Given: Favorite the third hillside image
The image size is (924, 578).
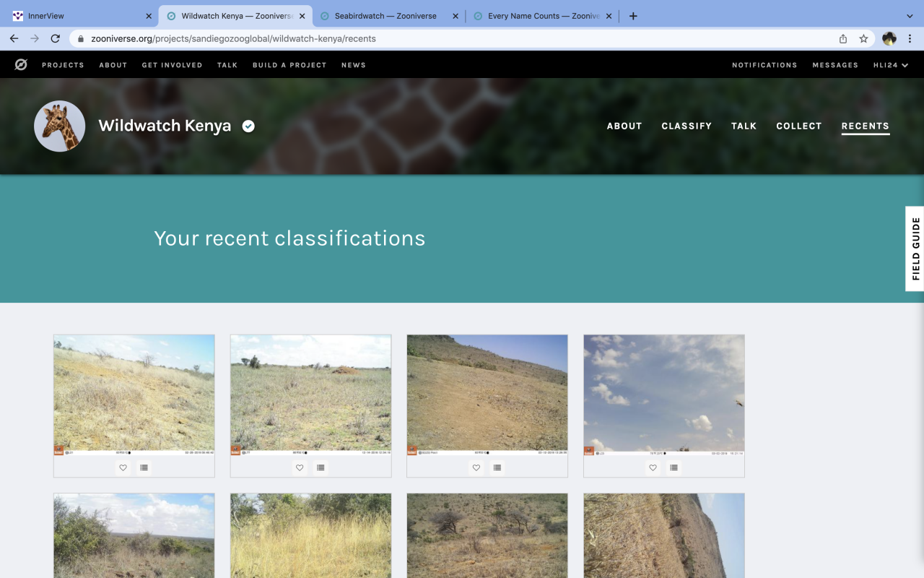Looking at the screenshot, I should pyautogui.click(x=476, y=467).
